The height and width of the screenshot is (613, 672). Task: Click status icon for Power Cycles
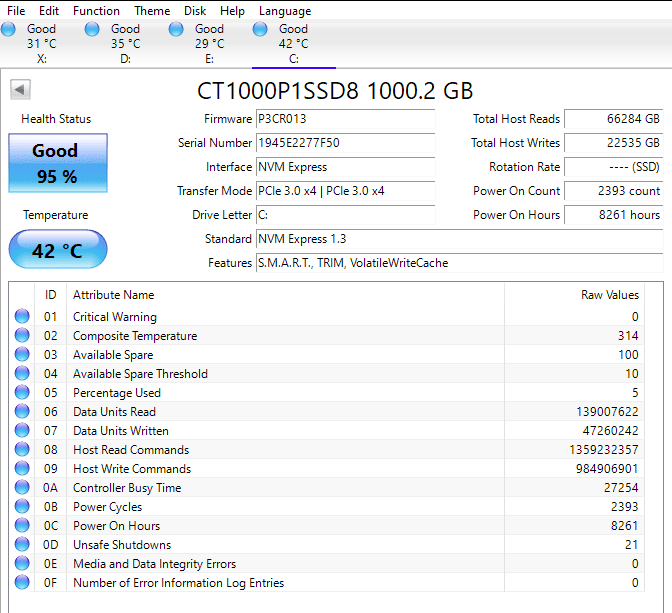[x=22, y=506]
